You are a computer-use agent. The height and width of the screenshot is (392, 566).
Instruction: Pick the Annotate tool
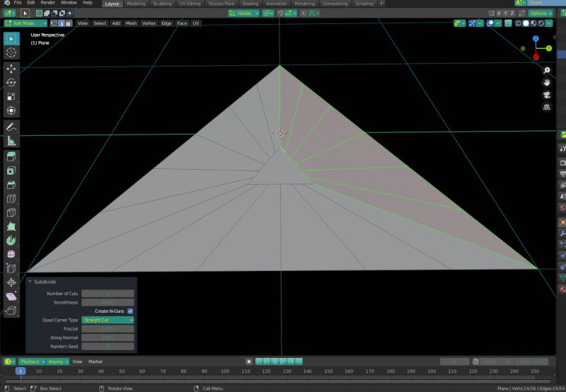[11, 127]
